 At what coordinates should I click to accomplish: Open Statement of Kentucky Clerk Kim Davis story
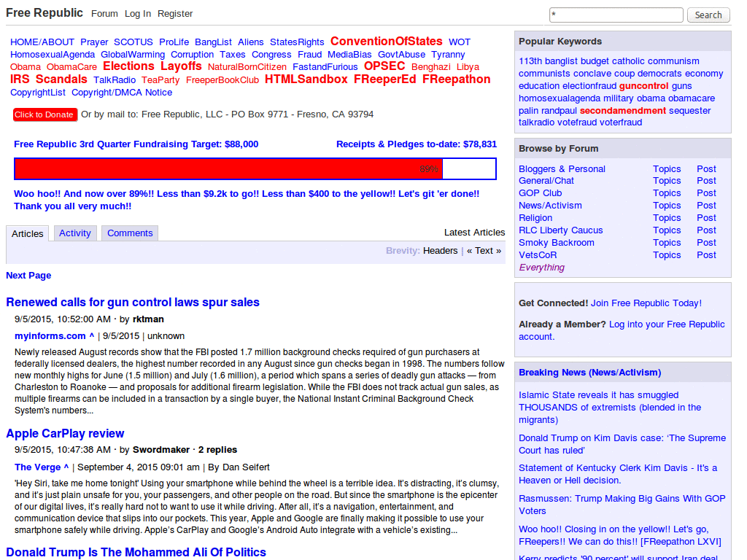tap(618, 474)
